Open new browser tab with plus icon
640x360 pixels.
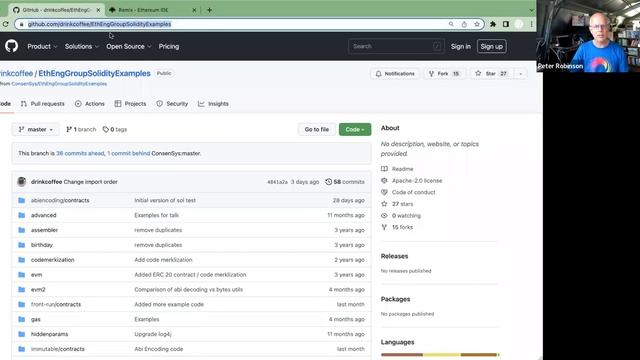(x=209, y=10)
